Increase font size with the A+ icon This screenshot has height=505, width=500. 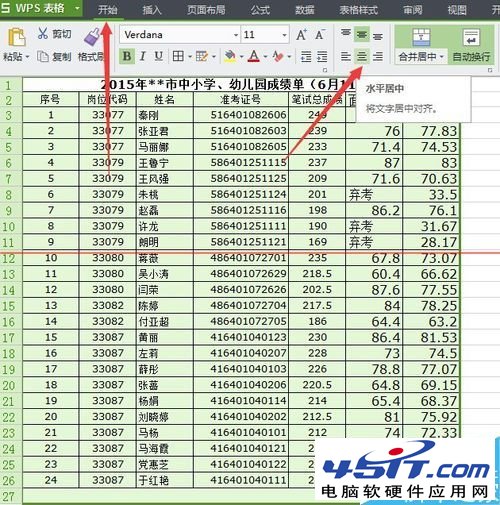tap(302, 35)
